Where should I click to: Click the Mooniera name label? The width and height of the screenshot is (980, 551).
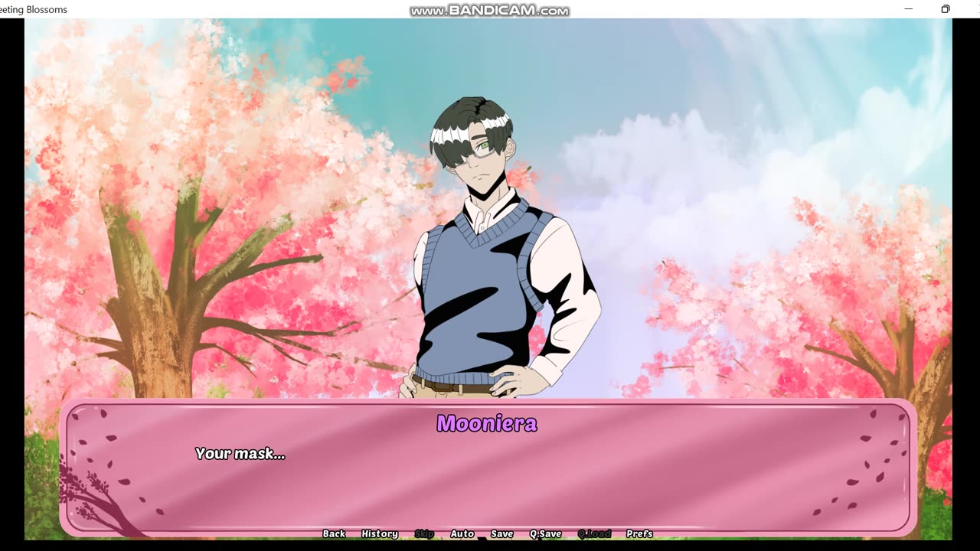coord(487,423)
